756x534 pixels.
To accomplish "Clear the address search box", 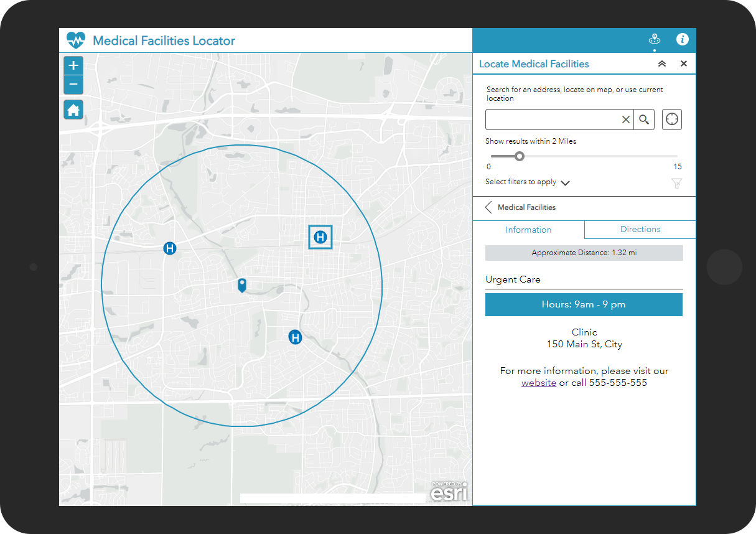I will 625,119.
